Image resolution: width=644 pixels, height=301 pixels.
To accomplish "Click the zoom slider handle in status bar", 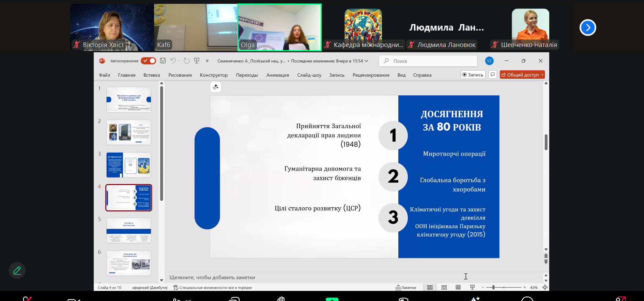I will [x=493, y=287].
